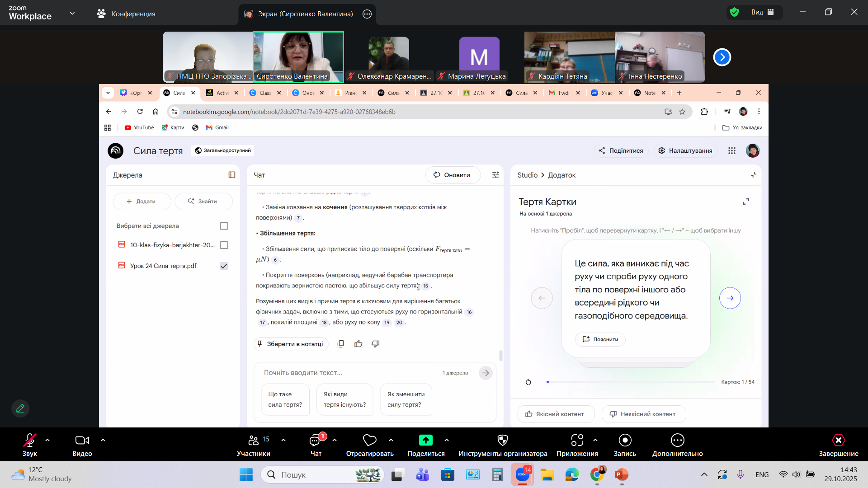Image resolution: width=868 pixels, height=488 pixels.
Task: Click the 'Зберегти в нотатці' button
Action: (291, 344)
